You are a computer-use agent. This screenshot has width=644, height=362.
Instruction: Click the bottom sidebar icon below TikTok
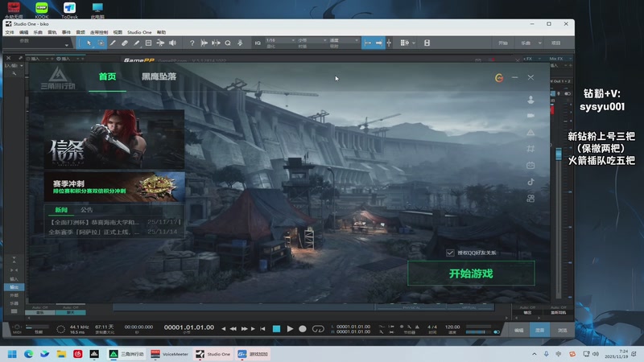click(x=530, y=199)
